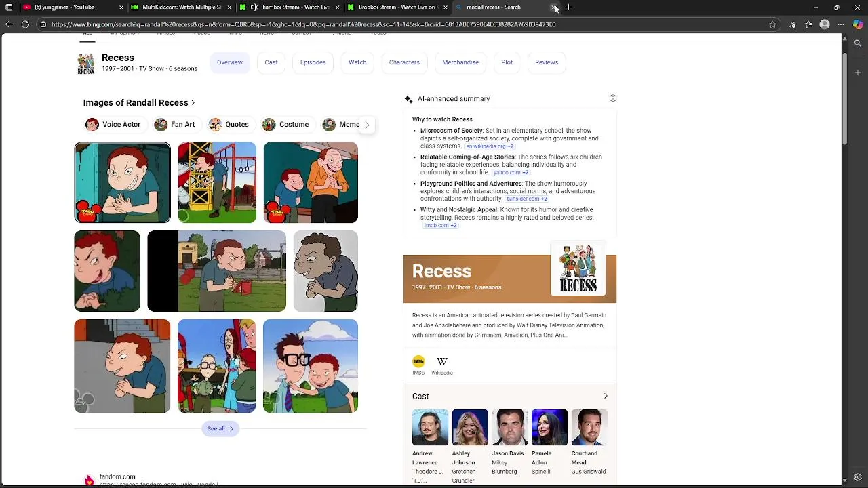Select the Characters pill
Viewport: 868px width, 488px height.
point(404,62)
